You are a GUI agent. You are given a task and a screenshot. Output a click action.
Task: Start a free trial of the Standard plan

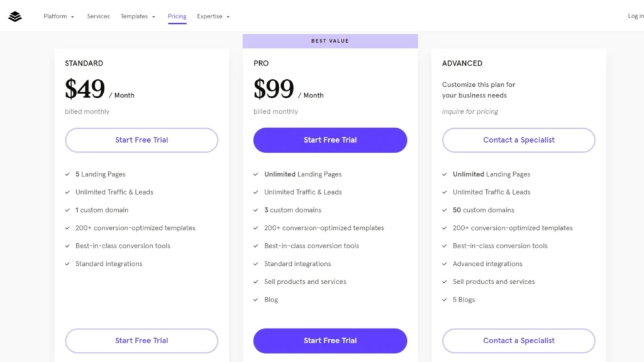coord(141,140)
